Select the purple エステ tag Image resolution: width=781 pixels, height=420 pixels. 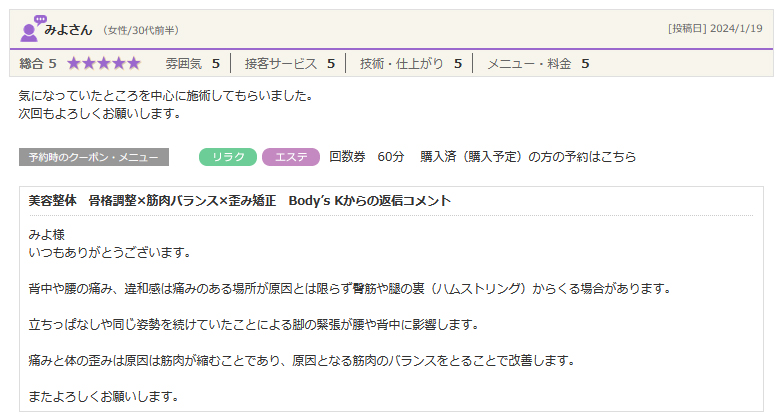point(291,157)
